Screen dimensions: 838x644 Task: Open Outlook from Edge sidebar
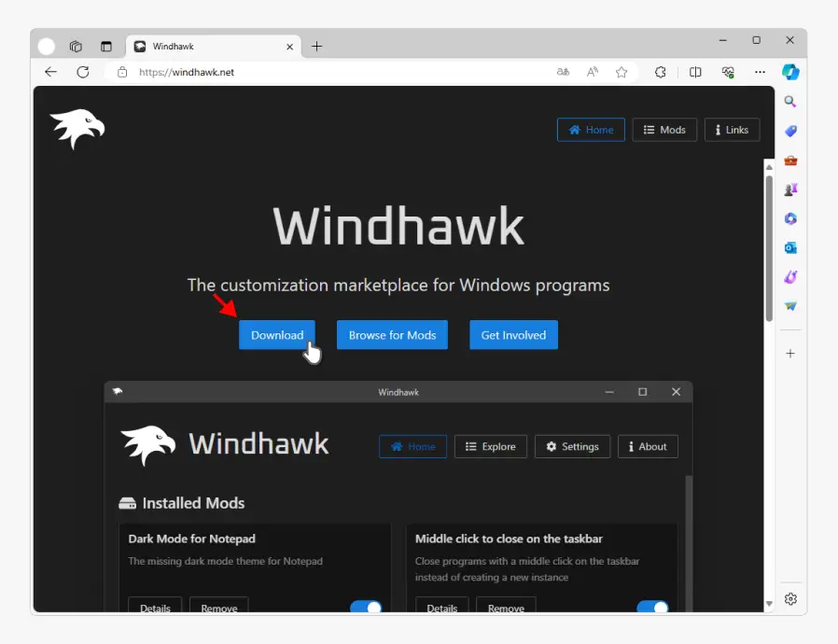[790, 248]
